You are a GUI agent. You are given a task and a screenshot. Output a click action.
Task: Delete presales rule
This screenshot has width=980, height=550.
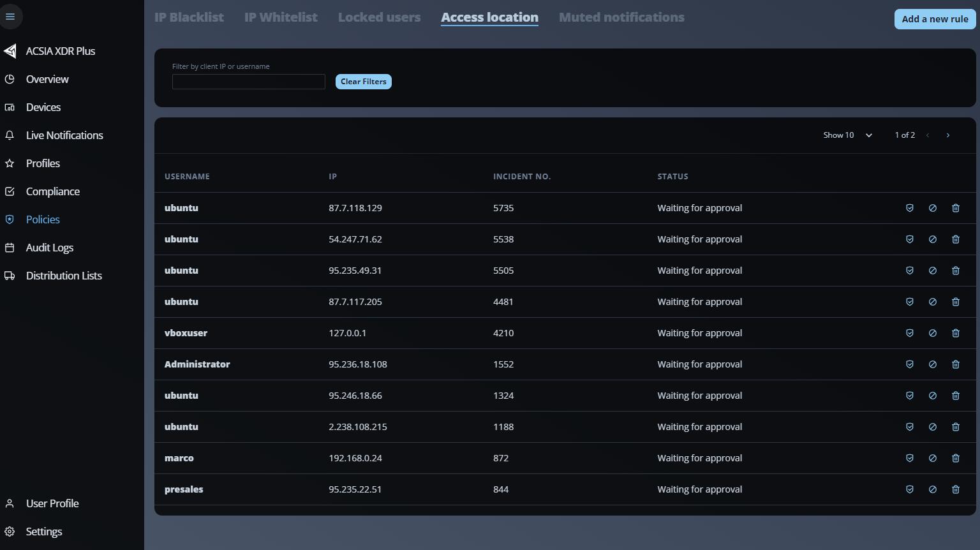tap(956, 489)
